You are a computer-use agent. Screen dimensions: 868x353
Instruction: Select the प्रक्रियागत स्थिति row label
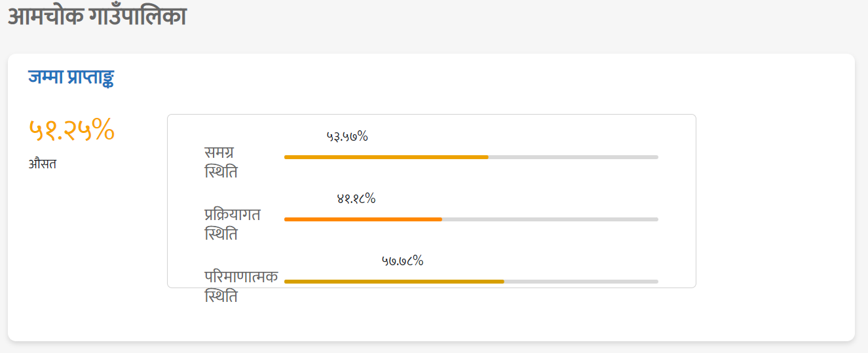click(232, 224)
